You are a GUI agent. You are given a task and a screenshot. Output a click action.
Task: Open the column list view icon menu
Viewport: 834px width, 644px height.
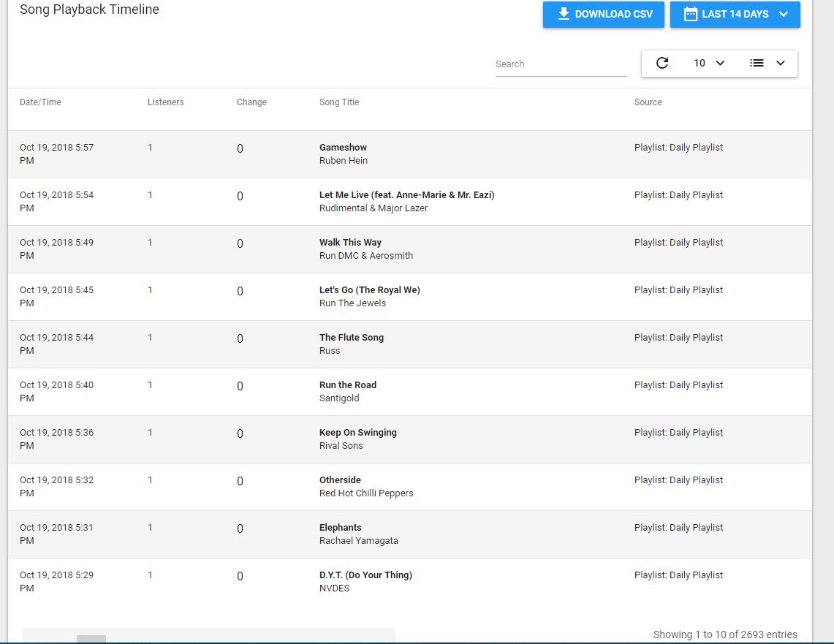coord(757,64)
